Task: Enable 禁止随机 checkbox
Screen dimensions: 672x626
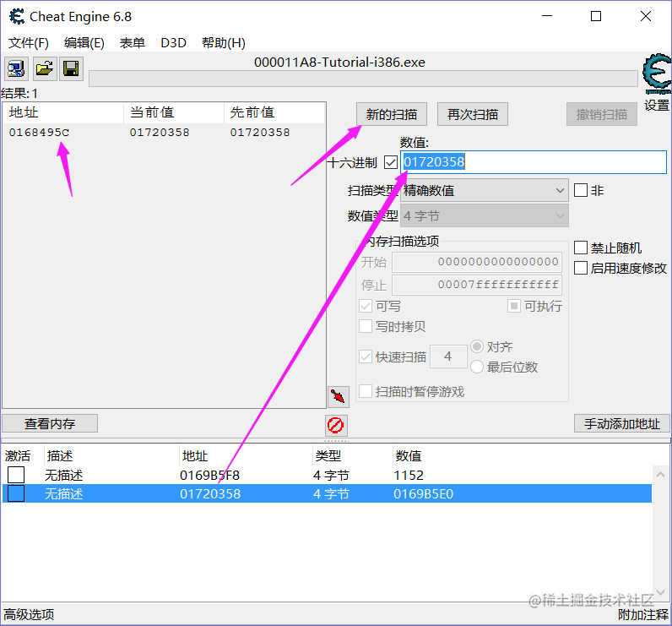Action: point(580,248)
